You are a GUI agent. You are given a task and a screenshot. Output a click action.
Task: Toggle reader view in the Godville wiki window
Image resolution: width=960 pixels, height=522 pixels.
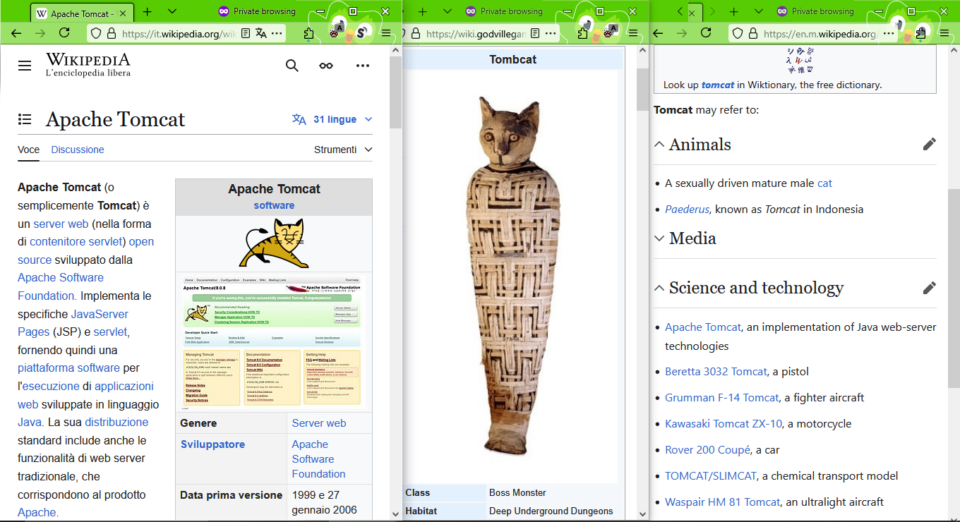click(535, 33)
